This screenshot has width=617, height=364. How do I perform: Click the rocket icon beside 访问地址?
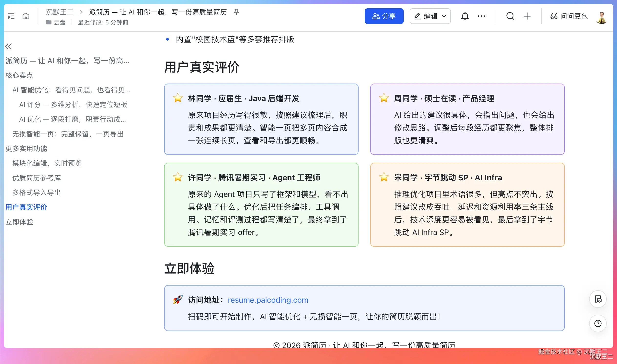click(x=178, y=300)
